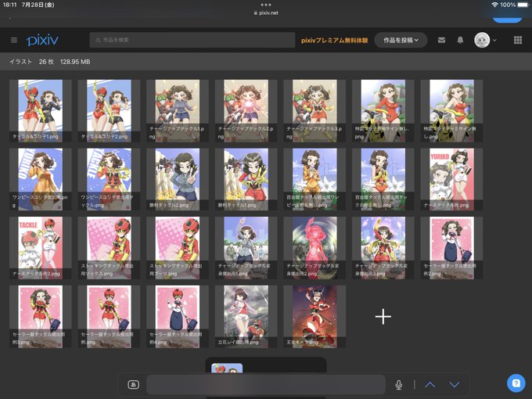Select ストッキングタックル提出用ソックス.png thumbnail

point(109,248)
